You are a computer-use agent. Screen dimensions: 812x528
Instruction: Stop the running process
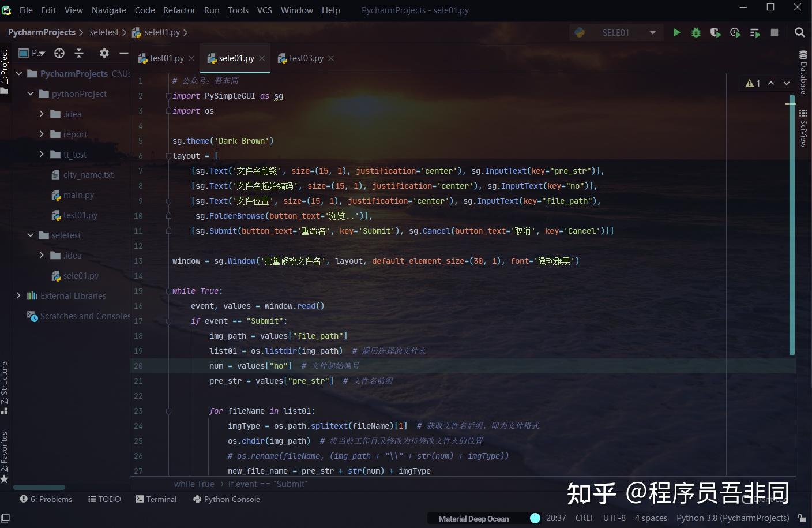tap(774, 32)
